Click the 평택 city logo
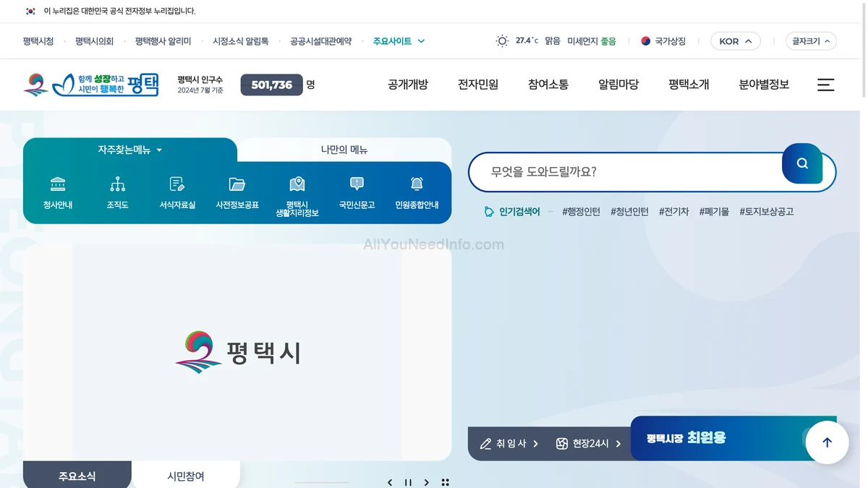 (x=91, y=85)
